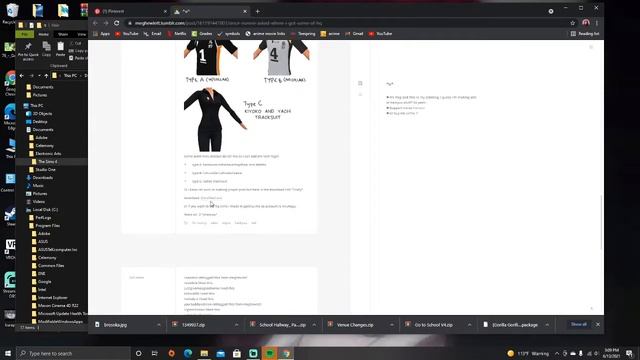Show hidden system tray icons
This screenshot has width=640, height=360.
click(x=557, y=353)
